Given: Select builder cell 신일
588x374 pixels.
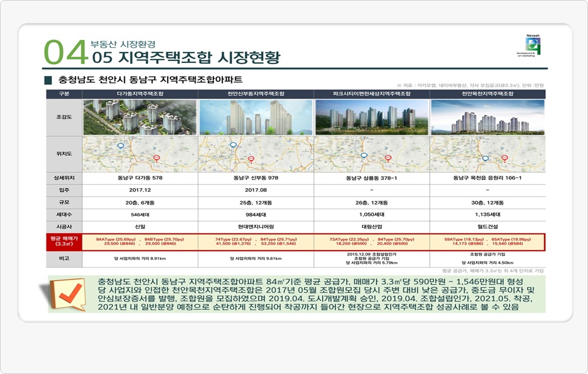Looking at the screenshot, I should (x=140, y=227).
